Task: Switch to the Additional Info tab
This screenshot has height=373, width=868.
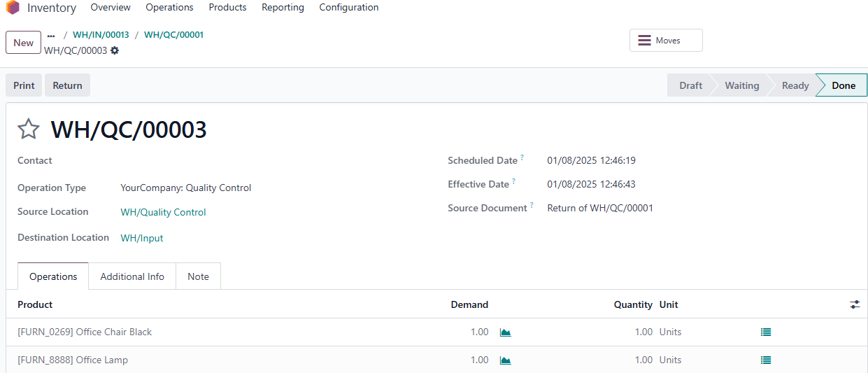Action: (132, 276)
